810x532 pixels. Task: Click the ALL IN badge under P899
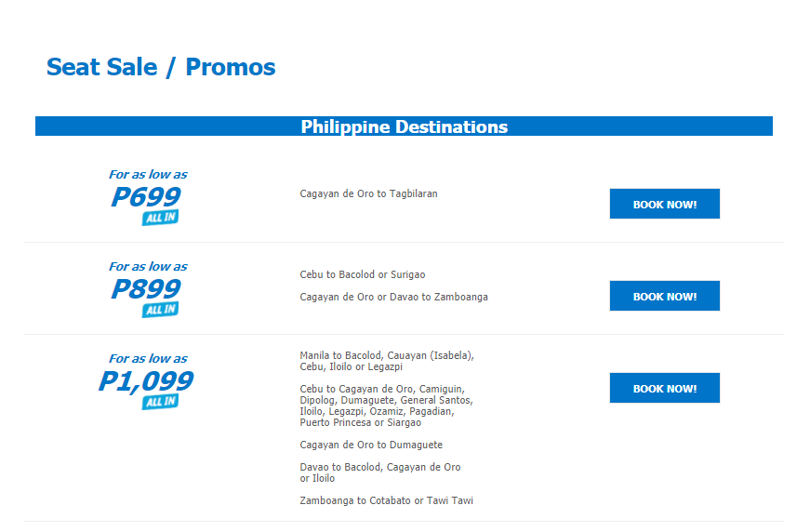(x=160, y=310)
